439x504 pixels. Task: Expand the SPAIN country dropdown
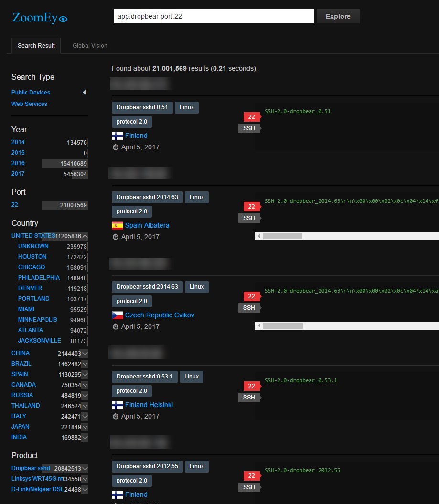click(85, 375)
